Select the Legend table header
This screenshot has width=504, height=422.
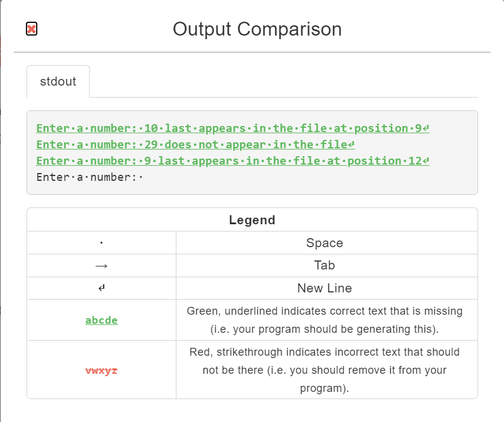click(x=252, y=219)
